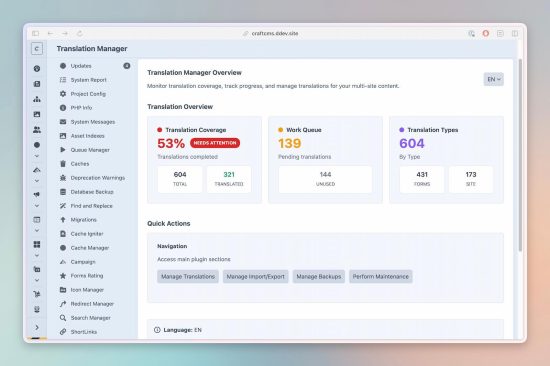
Task: Open Asset Indexes in the sidebar
Action: point(87,136)
